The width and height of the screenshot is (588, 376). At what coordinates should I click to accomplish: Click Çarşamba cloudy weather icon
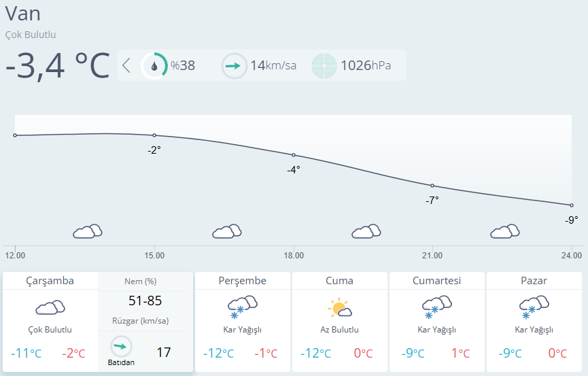(x=50, y=307)
